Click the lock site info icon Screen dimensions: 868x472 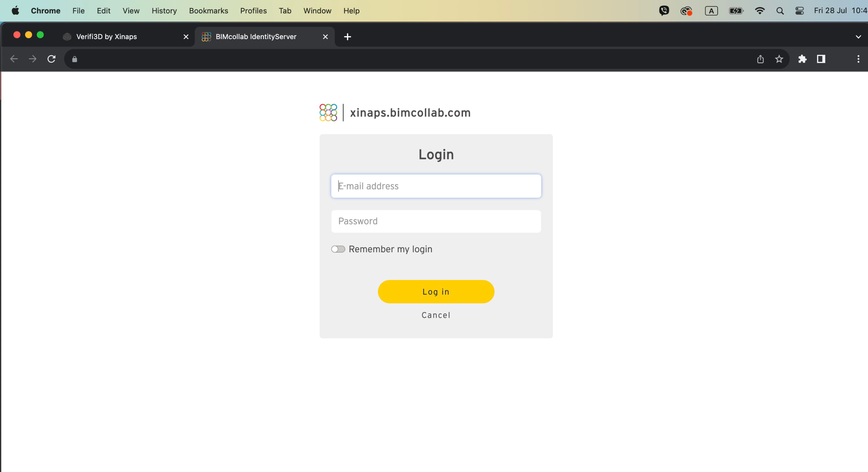(75, 59)
